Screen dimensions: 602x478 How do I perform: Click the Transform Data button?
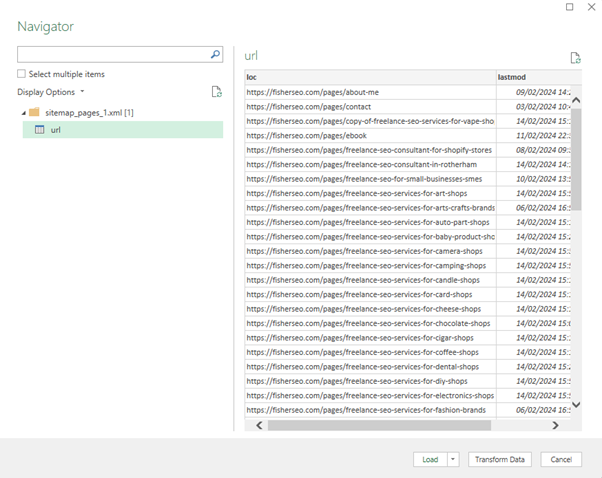pyautogui.click(x=500, y=459)
